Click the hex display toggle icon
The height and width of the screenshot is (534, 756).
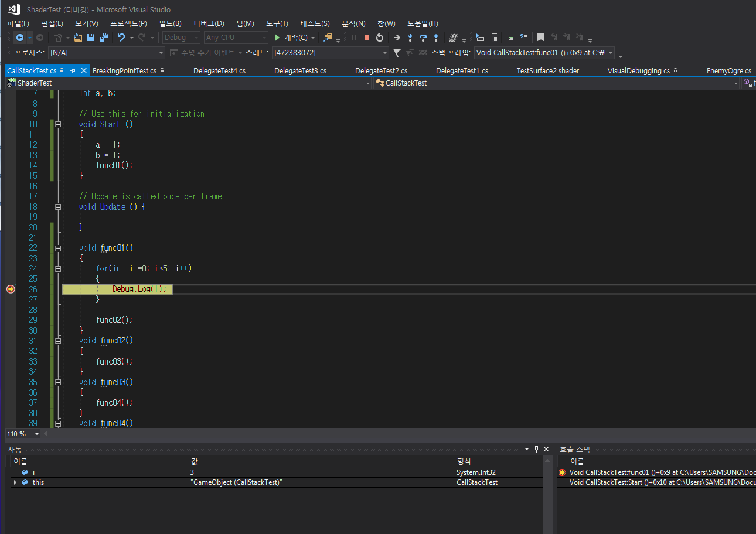[x=453, y=38]
